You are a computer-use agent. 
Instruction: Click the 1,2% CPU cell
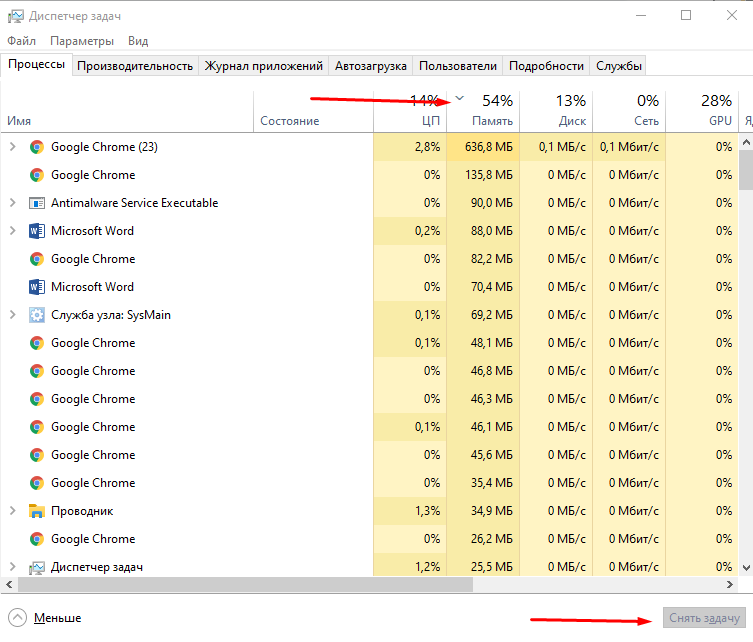coord(410,565)
